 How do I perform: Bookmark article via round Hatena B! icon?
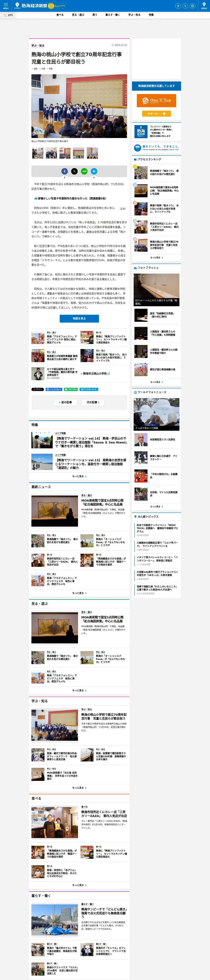click(x=94, y=171)
